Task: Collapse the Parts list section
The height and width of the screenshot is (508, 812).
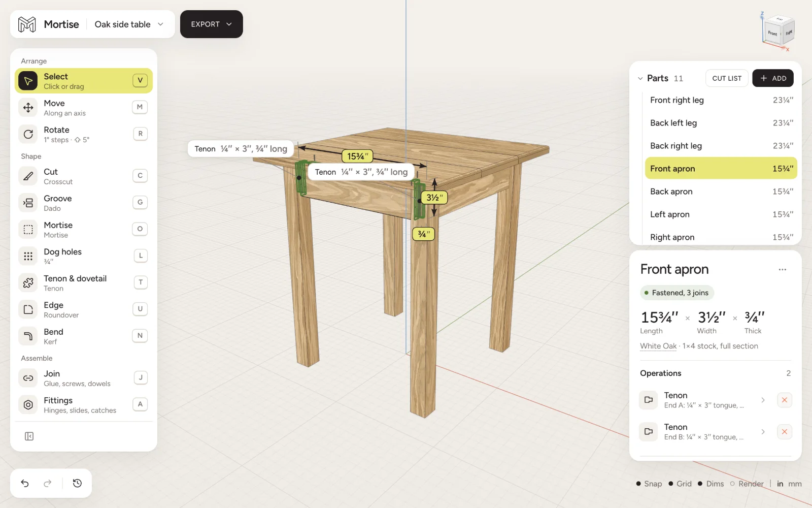Action: point(640,79)
